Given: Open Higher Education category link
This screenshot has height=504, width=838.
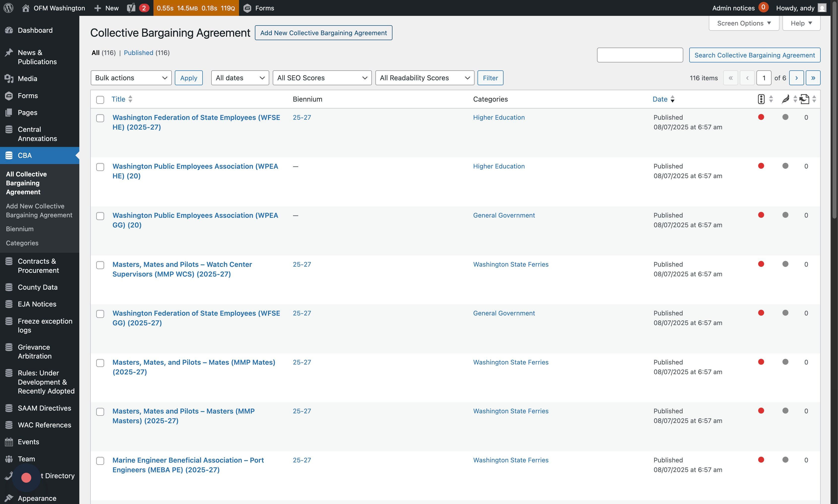Looking at the screenshot, I should 499,117.
